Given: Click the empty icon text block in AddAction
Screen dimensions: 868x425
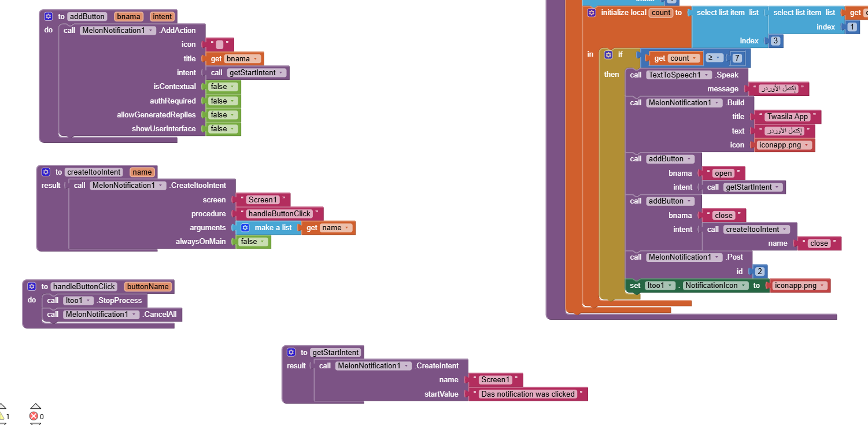Looking at the screenshot, I should (220, 45).
